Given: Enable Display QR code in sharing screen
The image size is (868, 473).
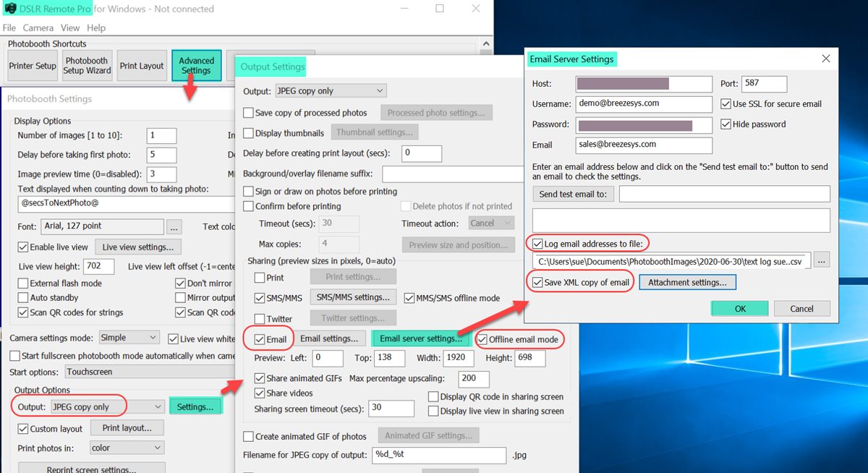Looking at the screenshot, I should [433, 396].
